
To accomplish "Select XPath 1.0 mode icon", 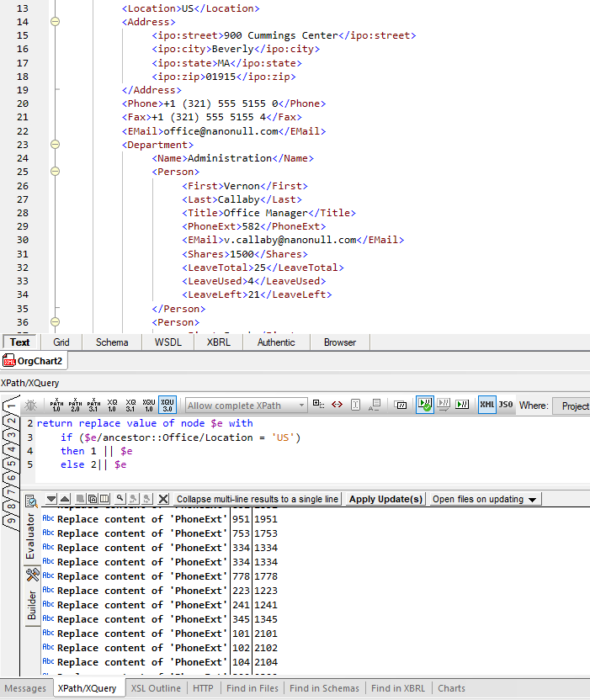I will tap(57, 405).
